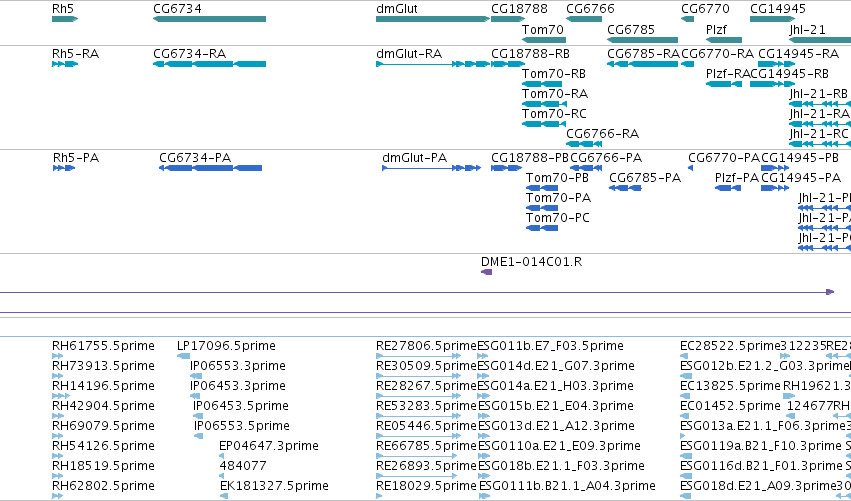Click the CG6770-RA transcript label
The height and width of the screenshot is (501, 851).
click(x=717, y=54)
